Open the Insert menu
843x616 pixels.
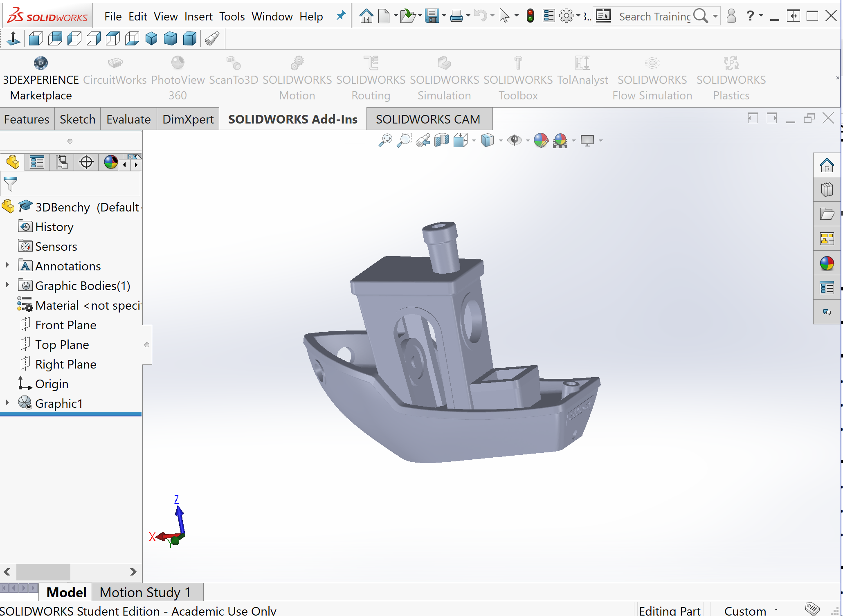(x=198, y=16)
